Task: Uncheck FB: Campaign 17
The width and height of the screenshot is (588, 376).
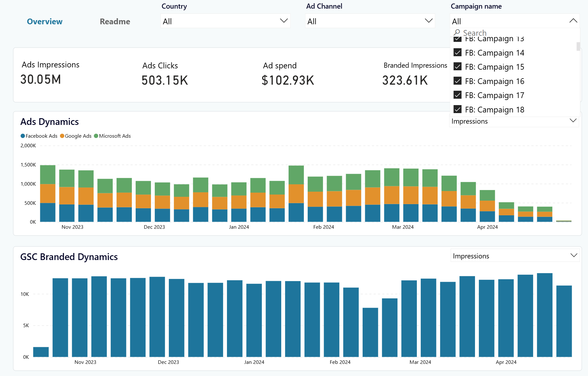Action: pyautogui.click(x=457, y=95)
